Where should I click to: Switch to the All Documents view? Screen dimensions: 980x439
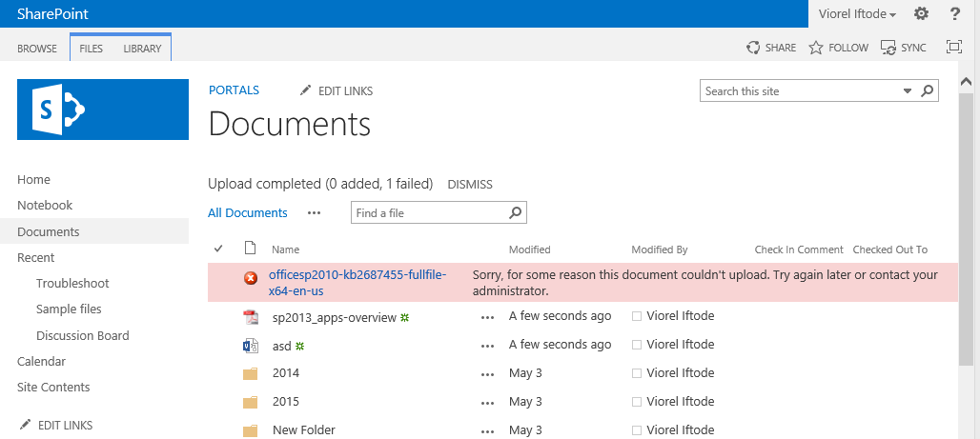tap(248, 213)
